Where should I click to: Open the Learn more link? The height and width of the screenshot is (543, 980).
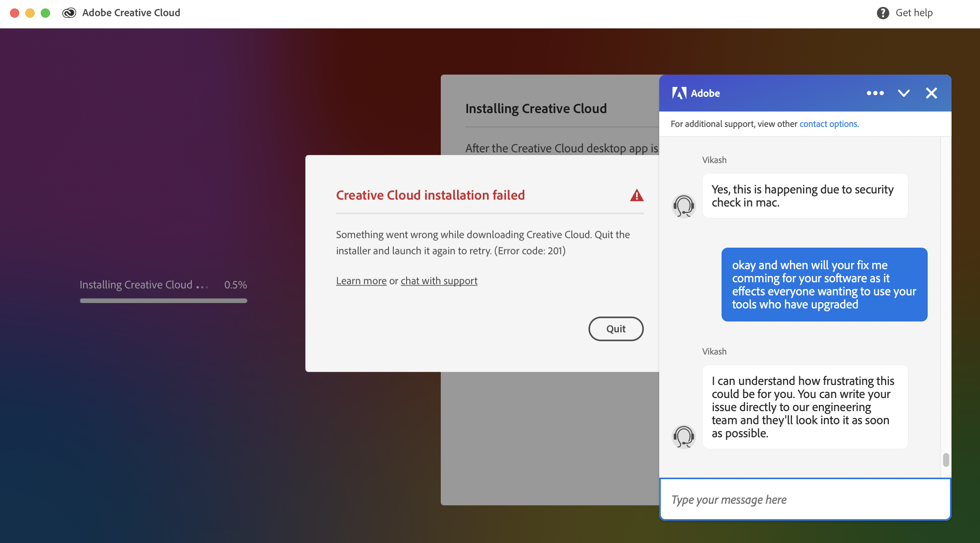point(361,281)
